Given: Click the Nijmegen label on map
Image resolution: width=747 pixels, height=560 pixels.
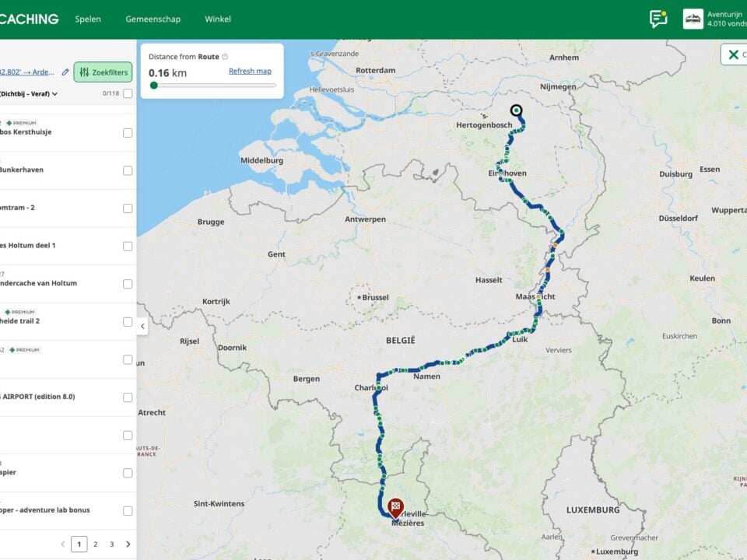Looking at the screenshot, I should pos(558,86).
